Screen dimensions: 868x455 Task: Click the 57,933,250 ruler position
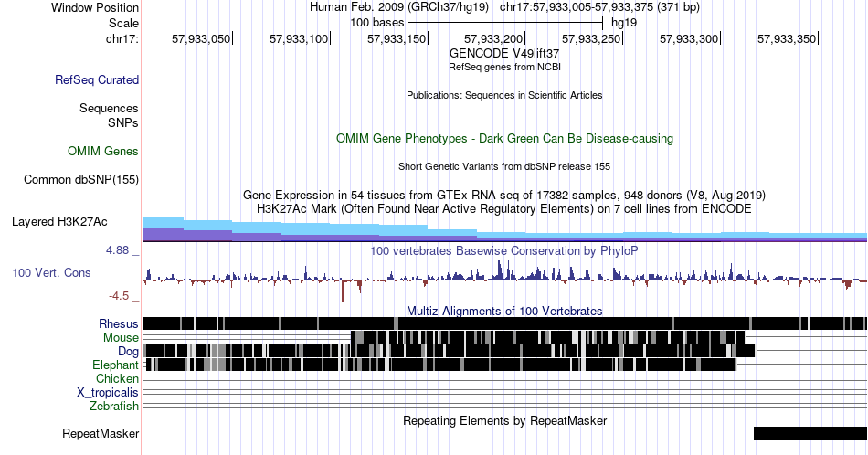591,38
